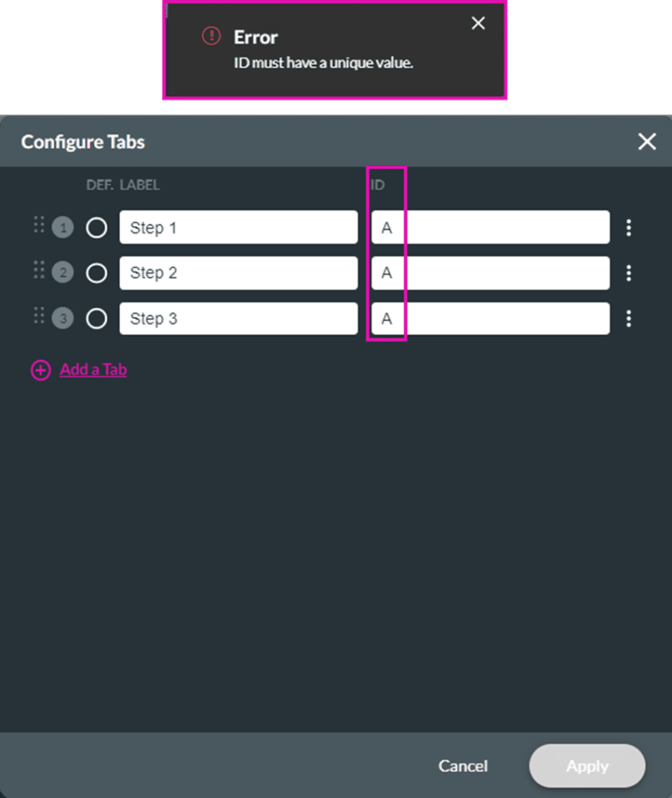The height and width of the screenshot is (798, 672).
Task: Set Step 2 as the default tab
Action: (x=97, y=274)
